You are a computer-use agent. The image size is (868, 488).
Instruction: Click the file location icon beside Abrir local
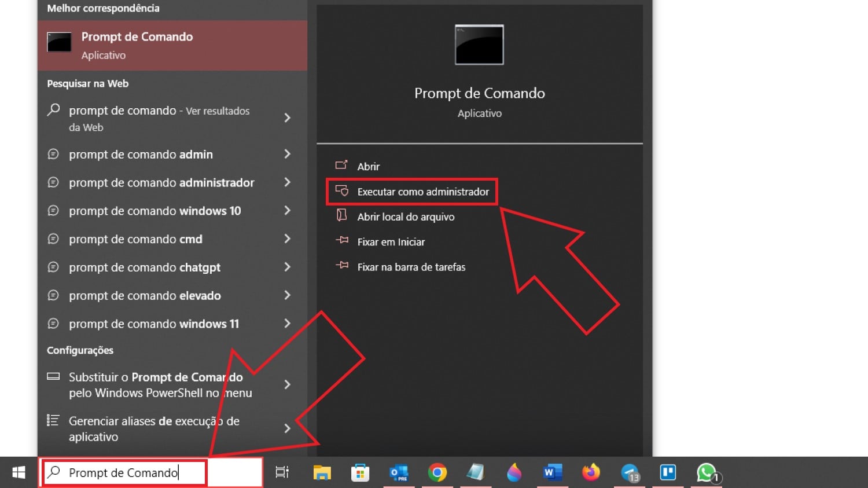coord(342,215)
